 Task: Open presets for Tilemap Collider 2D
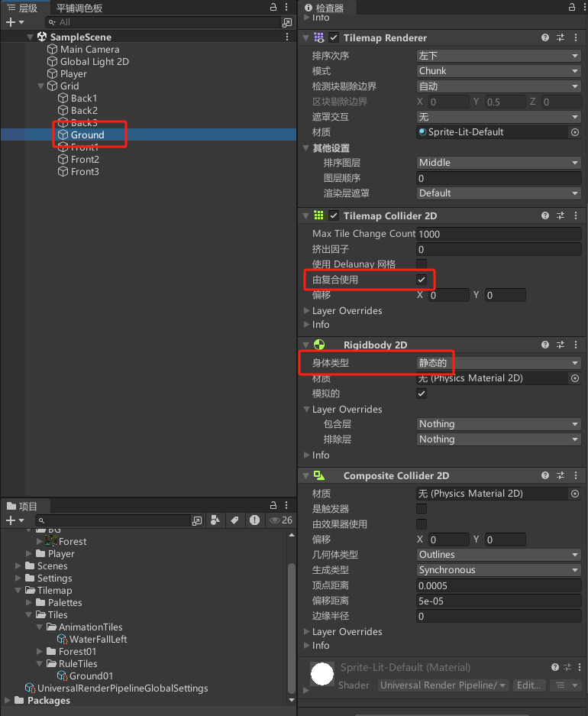[561, 215]
